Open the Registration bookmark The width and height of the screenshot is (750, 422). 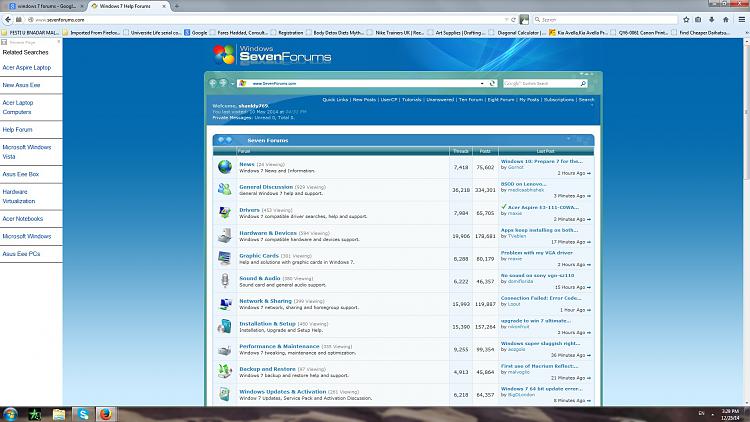click(287, 33)
